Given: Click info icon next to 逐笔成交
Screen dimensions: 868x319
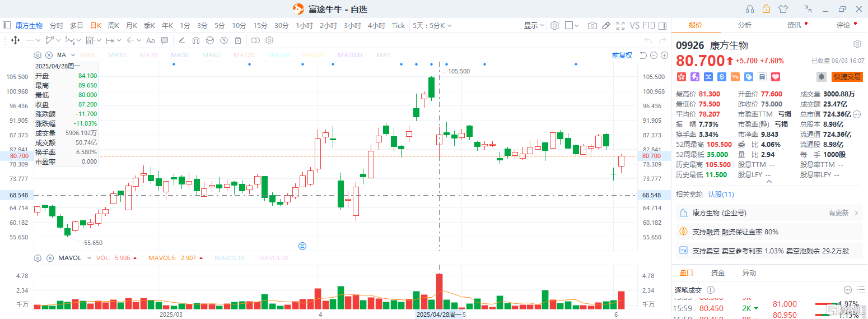Looking at the screenshot, I should coord(711,290).
